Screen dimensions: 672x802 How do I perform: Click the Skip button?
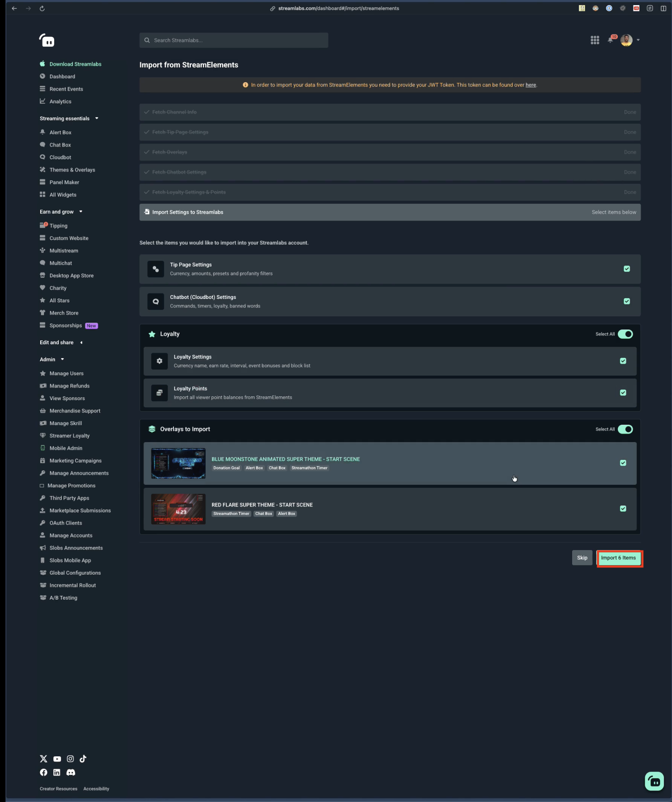tap(582, 558)
